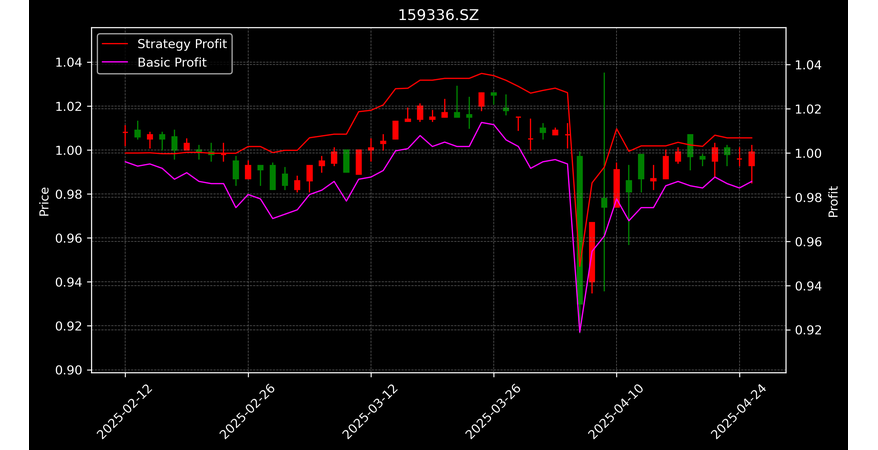Select the 0.94 tick on the Price axis
Screen dimensions: 878x450
(x=68, y=282)
